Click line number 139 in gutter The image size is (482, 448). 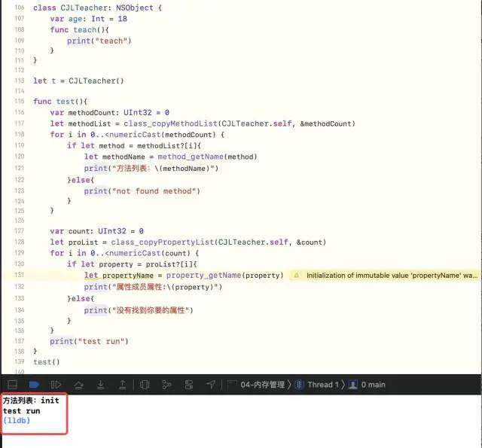pos(20,361)
